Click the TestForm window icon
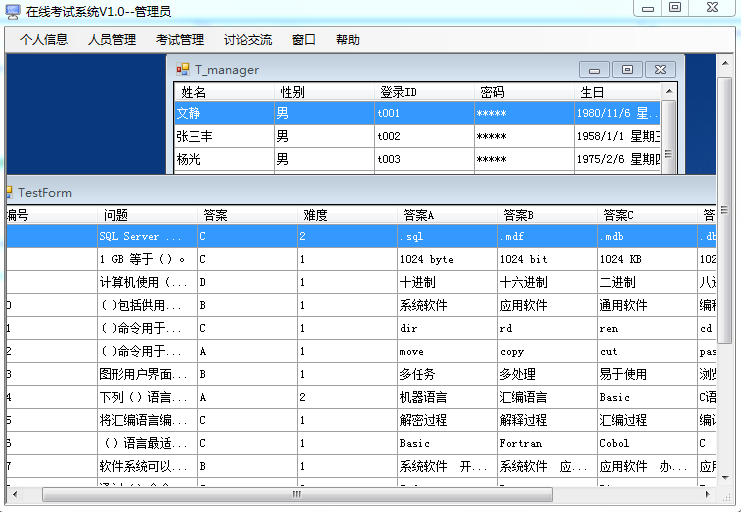Image resolution: width=741 pixels, height=512 pixels. pyautogui.click(x=9, y=192)
